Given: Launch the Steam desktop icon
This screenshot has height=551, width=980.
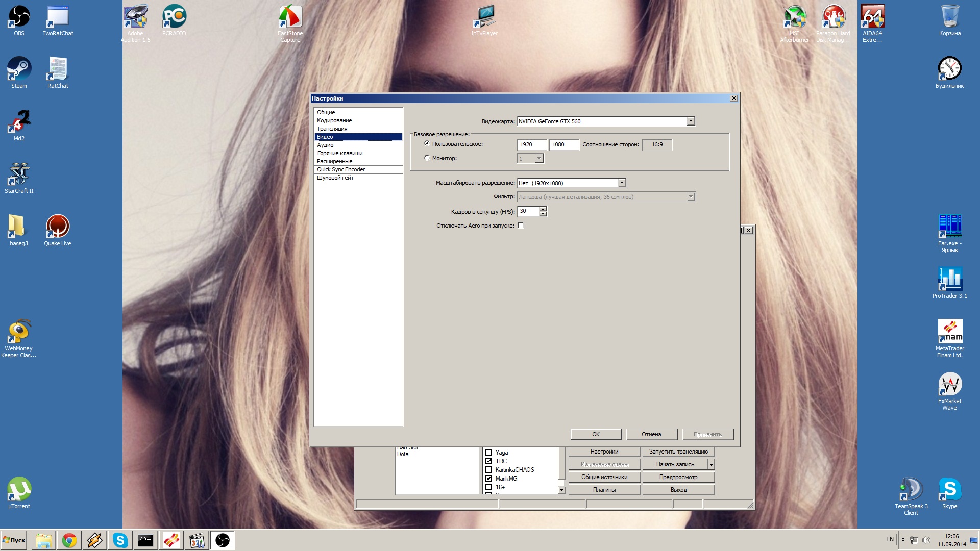Looking at the screenshot, I should point(19,69).
